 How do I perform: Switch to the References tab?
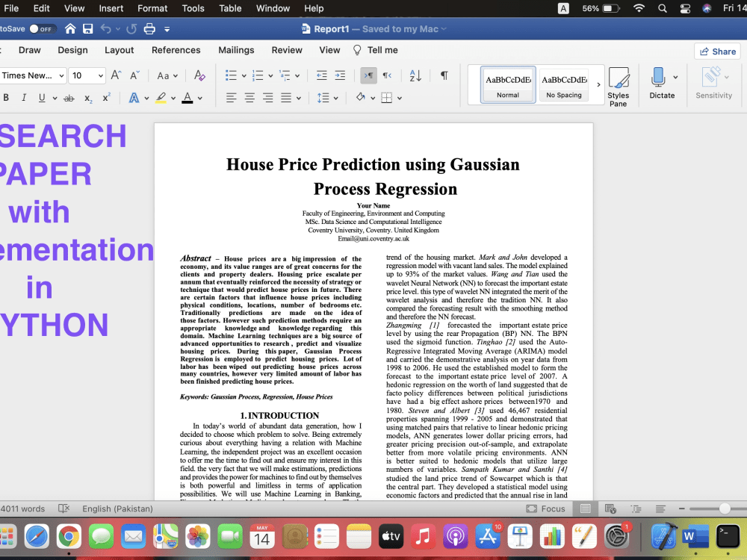176,50
